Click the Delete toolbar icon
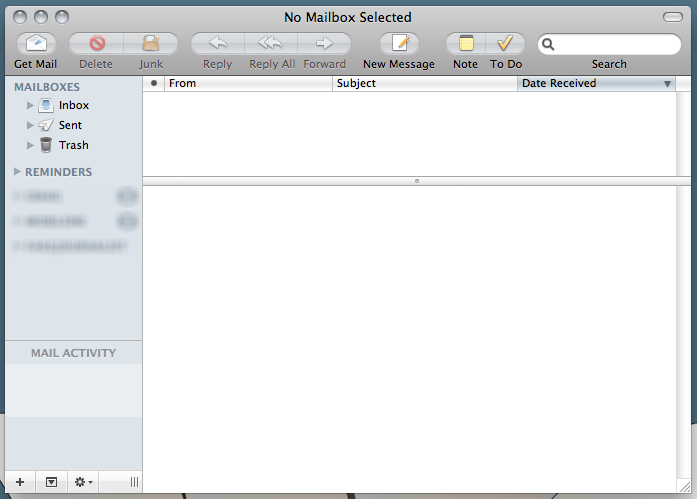This screenshot has height=499, width=697. [x=97, y=43]
